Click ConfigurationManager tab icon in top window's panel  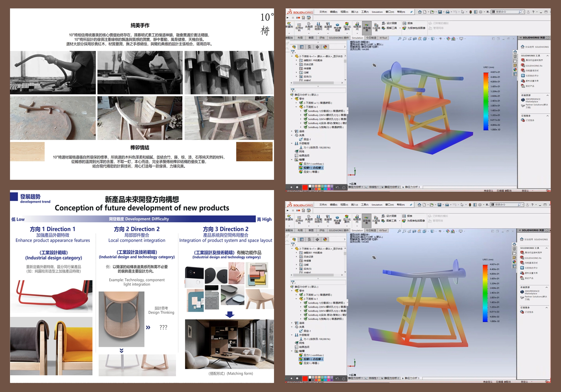click(310, 47)
